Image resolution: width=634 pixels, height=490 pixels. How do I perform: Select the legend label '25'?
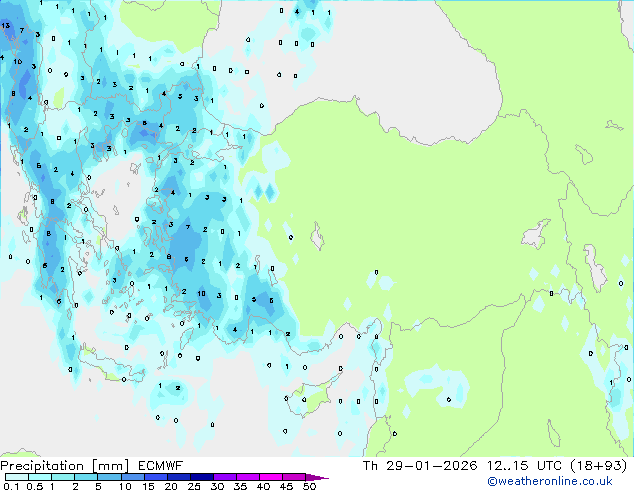194,486
